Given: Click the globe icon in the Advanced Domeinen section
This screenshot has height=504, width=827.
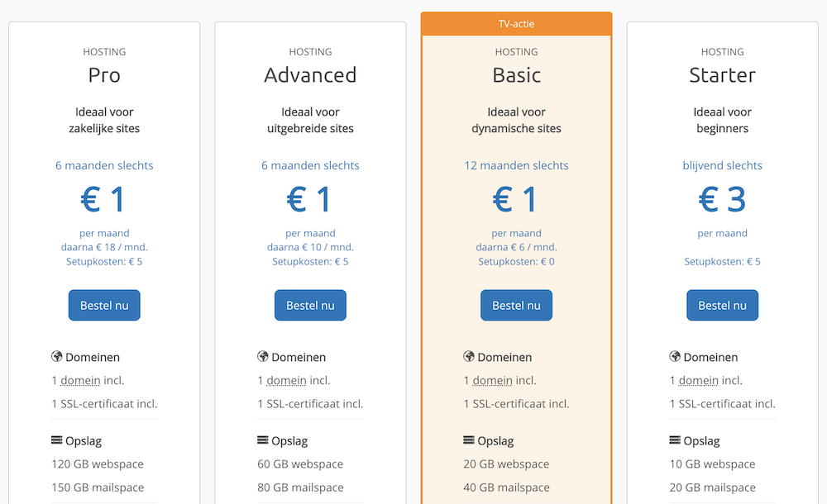Looking at the screenshot, I should (x=263, y=357).
